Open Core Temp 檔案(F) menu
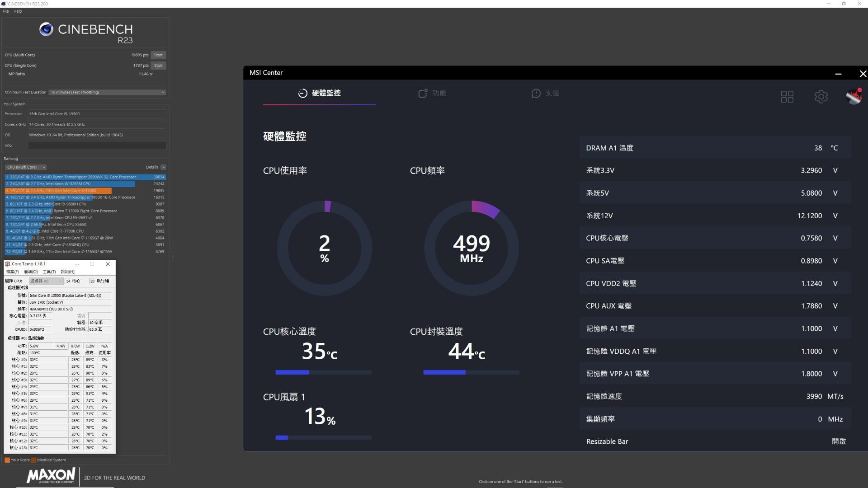 pyautogui.click(x=13, y=272)
